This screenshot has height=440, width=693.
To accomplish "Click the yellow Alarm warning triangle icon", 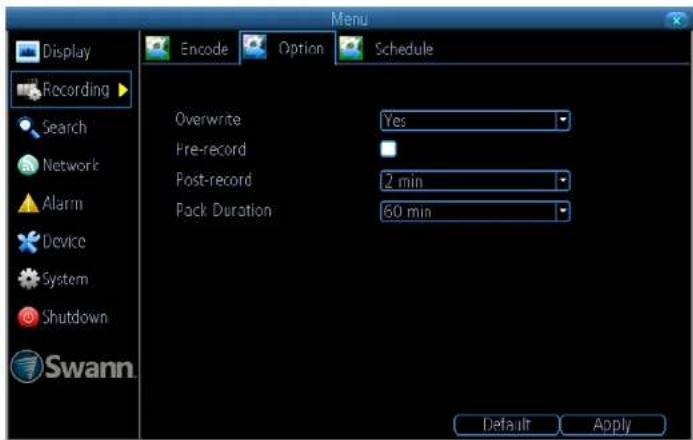I will (x=28, y=203).
